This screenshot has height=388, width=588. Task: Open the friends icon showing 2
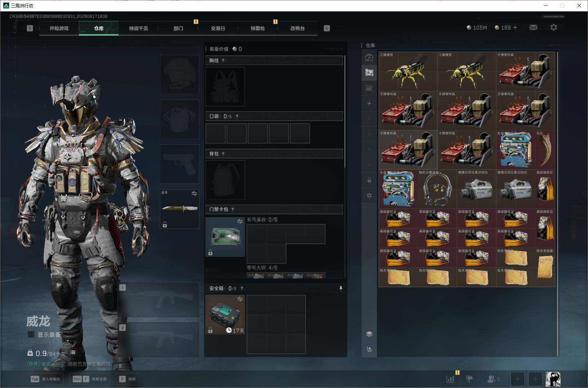coord(493,379)
